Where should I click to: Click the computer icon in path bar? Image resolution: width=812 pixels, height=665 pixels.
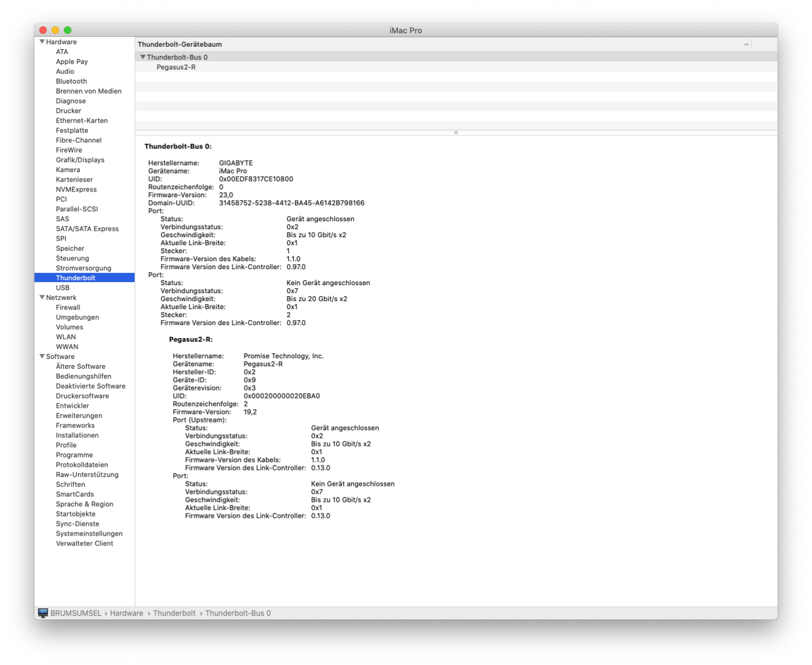(43, 613)
